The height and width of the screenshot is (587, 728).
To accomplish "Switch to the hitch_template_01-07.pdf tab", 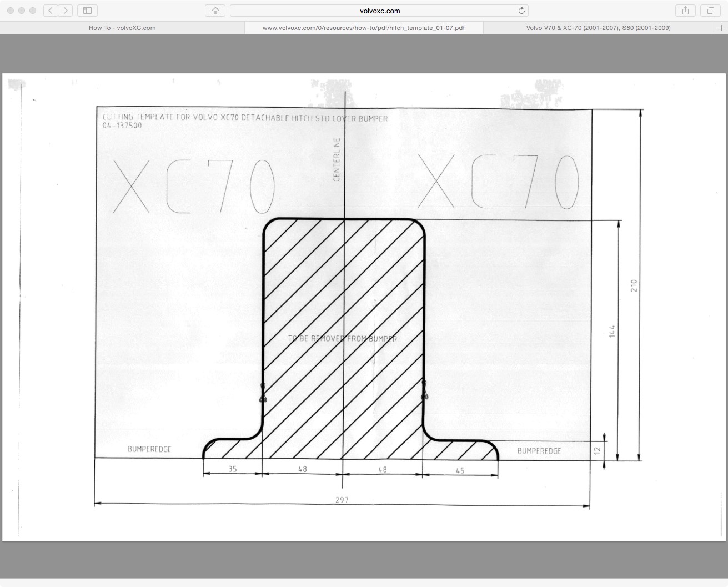I will (x=363, y=28).
